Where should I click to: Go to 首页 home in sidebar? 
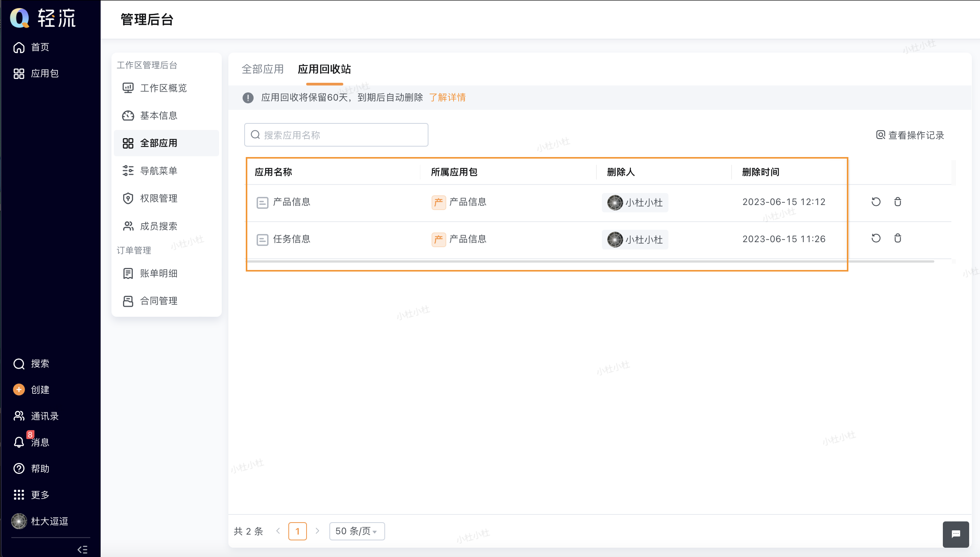point(32,47)
